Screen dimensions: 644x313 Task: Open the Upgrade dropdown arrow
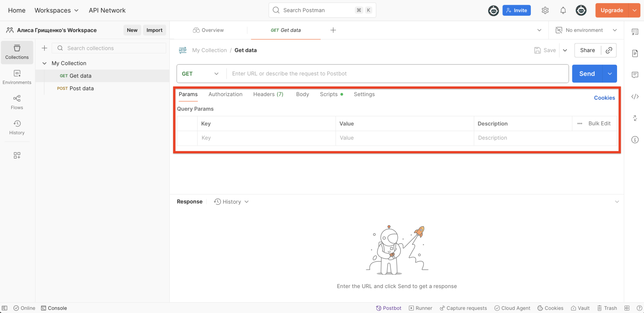[x=634, y=10]
